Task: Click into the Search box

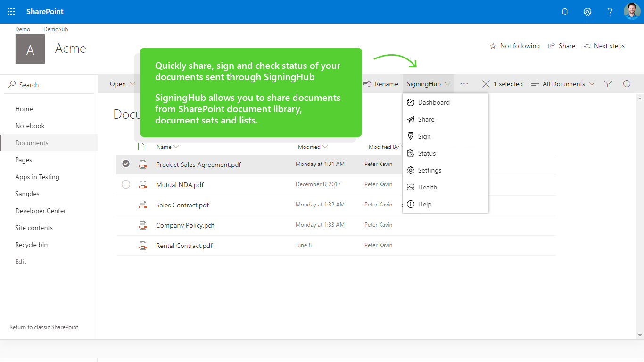Action: [49, 84]
